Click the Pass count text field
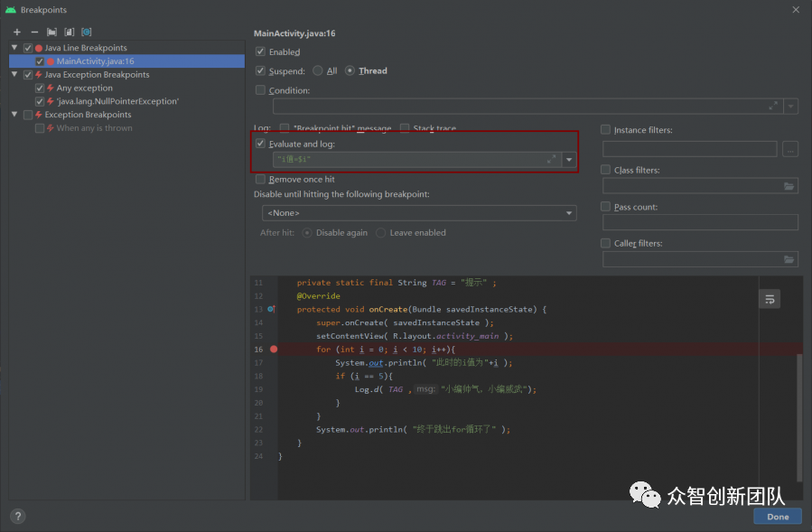This screenshot has width=812, height=532. point(700,222)
